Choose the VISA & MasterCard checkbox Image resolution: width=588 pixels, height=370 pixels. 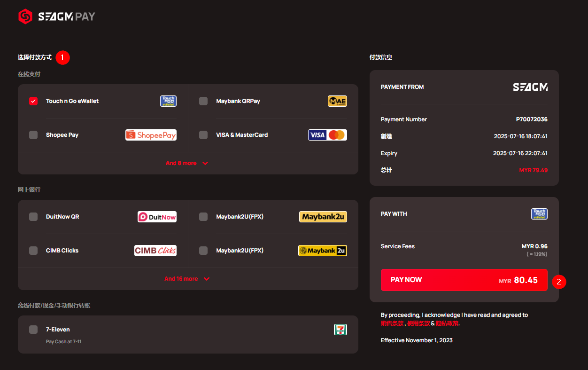pyautogui.click(x=203, y=135)
